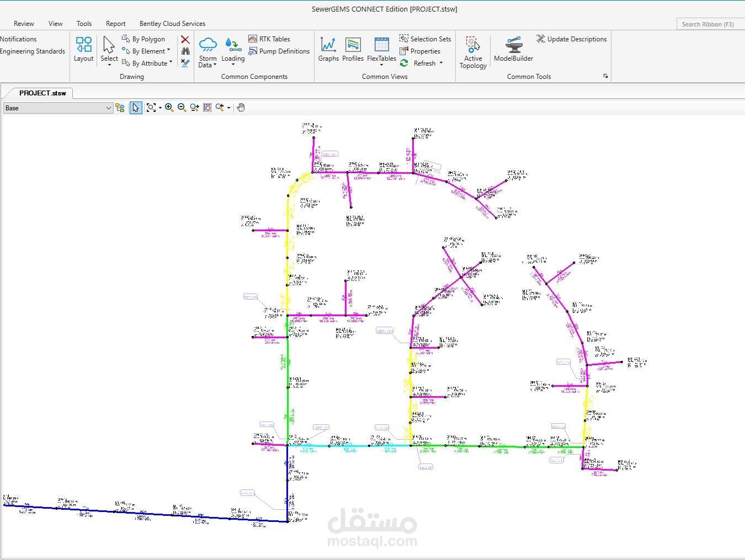The width and height of the screenshot is (745, 560).
Task: Launch ModelBuilder
Action: click(x=513, y=49)
